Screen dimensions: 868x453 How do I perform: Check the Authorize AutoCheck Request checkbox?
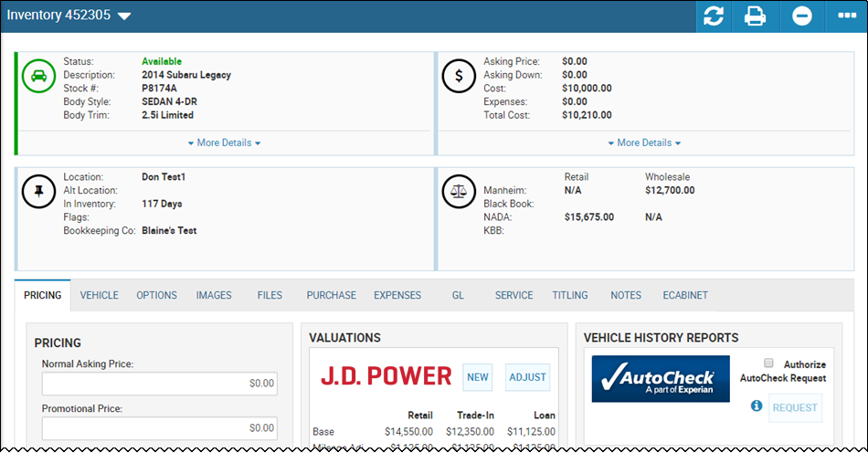tap(768, 363)
